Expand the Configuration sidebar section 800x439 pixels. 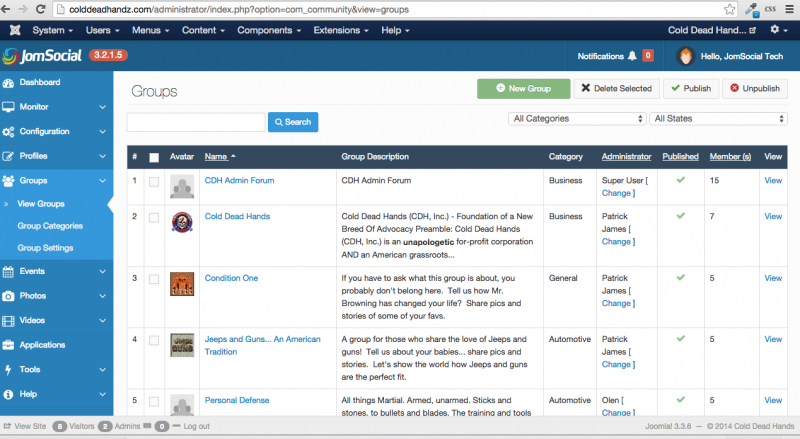point(103,132)
